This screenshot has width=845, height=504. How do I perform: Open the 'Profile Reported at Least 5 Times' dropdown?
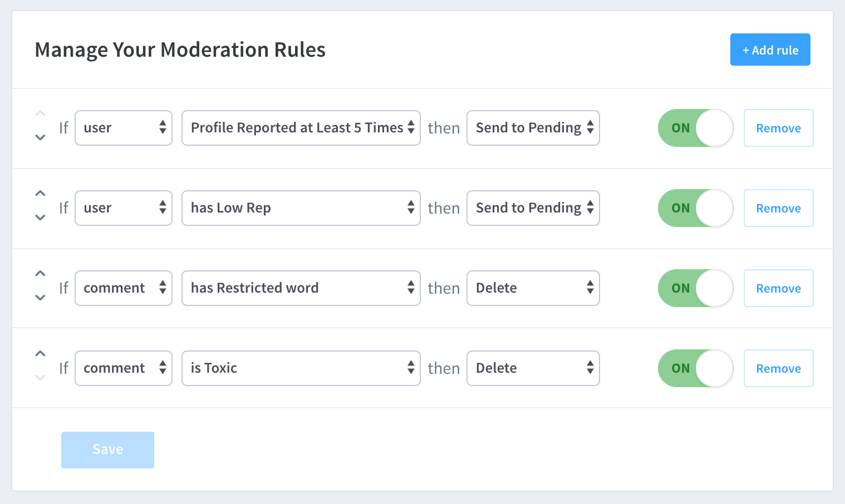[x=301, y=128]
